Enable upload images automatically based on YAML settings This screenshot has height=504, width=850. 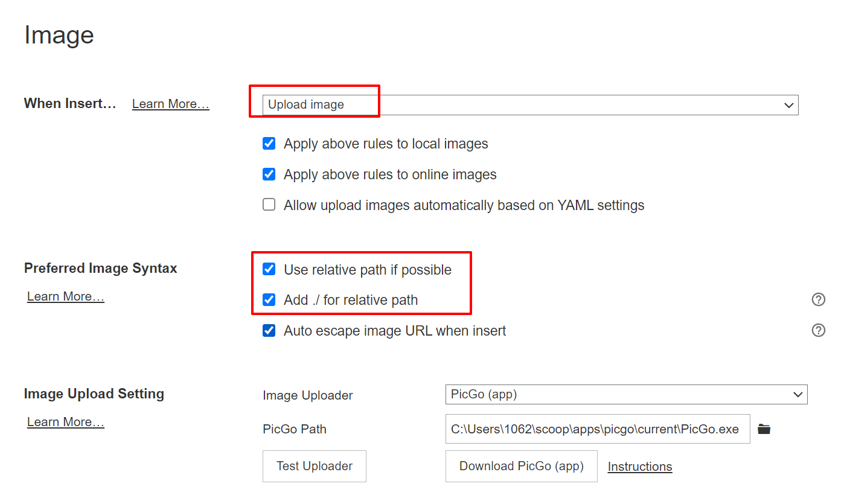click(269, 204)
